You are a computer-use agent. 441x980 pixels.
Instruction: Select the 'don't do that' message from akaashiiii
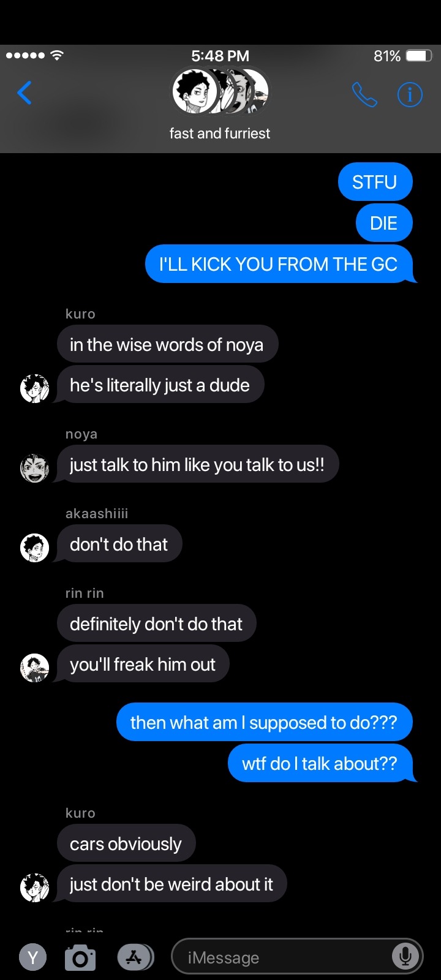[x=119, y=544]
